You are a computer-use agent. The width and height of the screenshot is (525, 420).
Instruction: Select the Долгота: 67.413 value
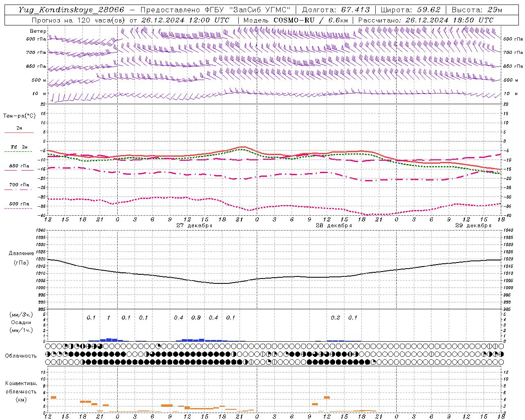coord(336,10)
